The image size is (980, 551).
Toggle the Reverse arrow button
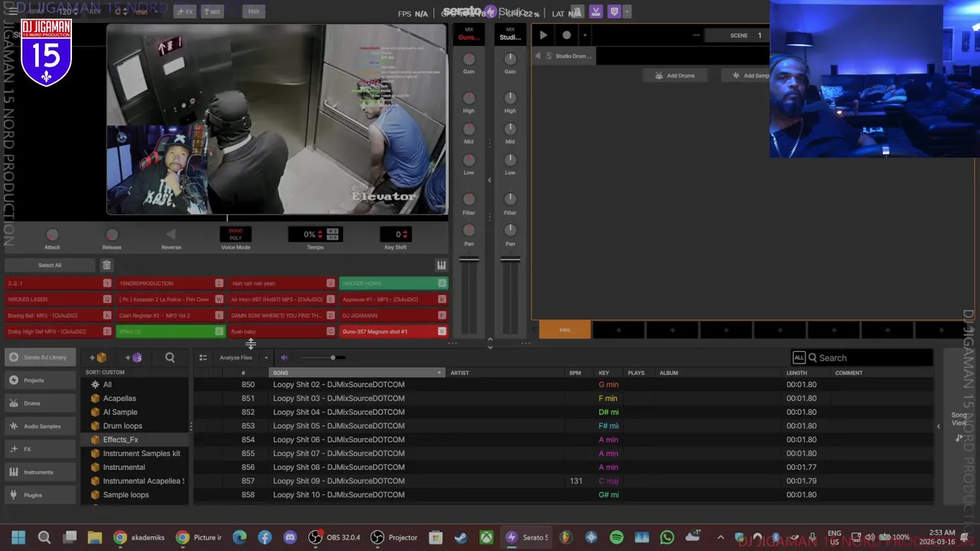click(171, 235)
